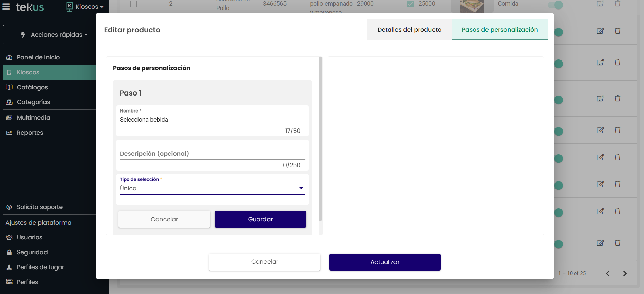The width and height of the screenshot is (644, 294).
Task: Uncheck the checkbox next to 25000
Action: [410, 4]
